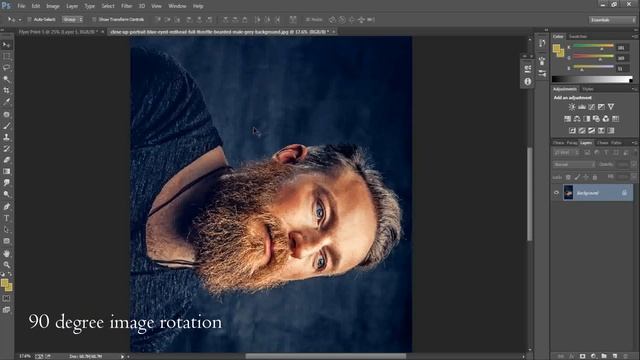Select the Move tool in the toolbox
640x360 pixels.
(6, 44)
